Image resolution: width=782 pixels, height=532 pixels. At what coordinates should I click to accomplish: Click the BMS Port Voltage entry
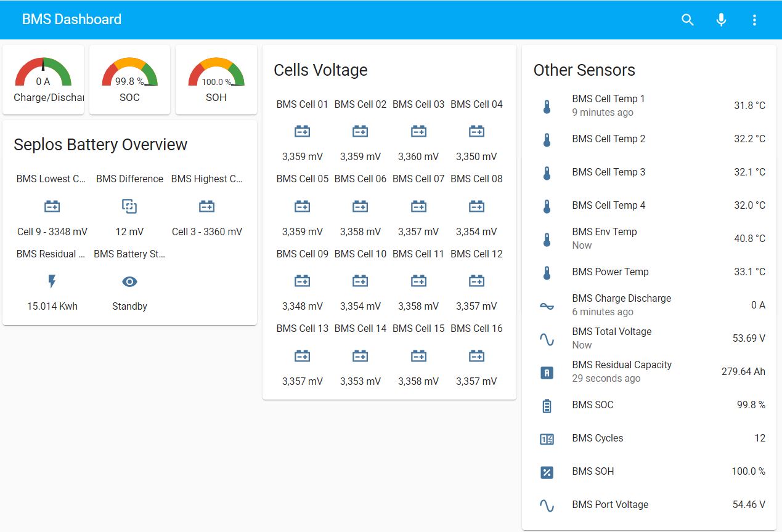point(650,505)
